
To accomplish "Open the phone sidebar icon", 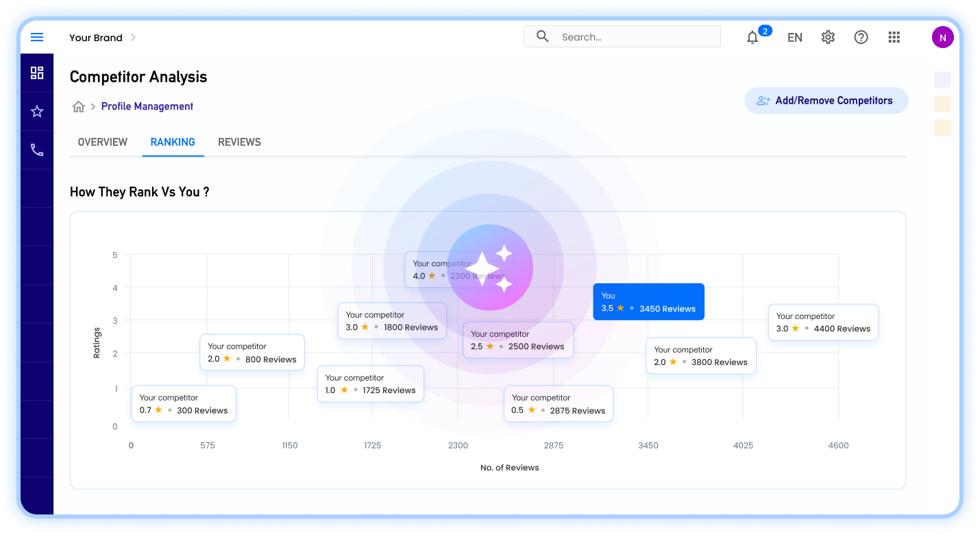I will pyautogui.click(x=37, y=150).
